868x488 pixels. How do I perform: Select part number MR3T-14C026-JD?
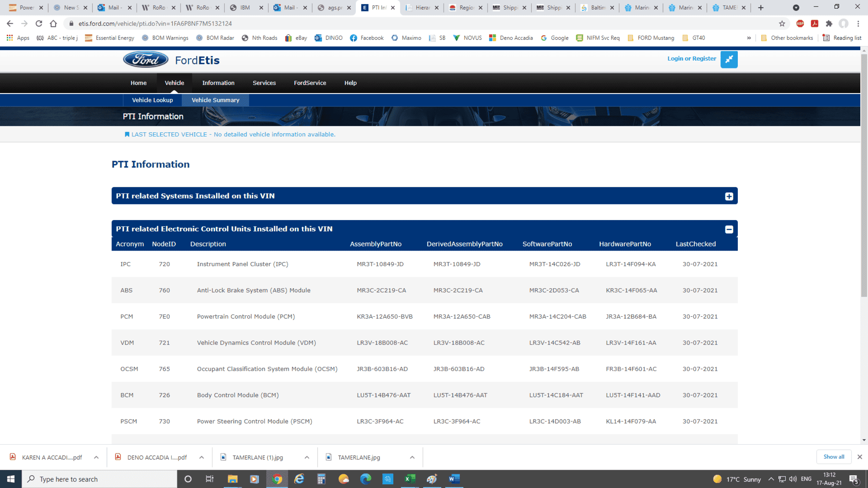(555, 264)
